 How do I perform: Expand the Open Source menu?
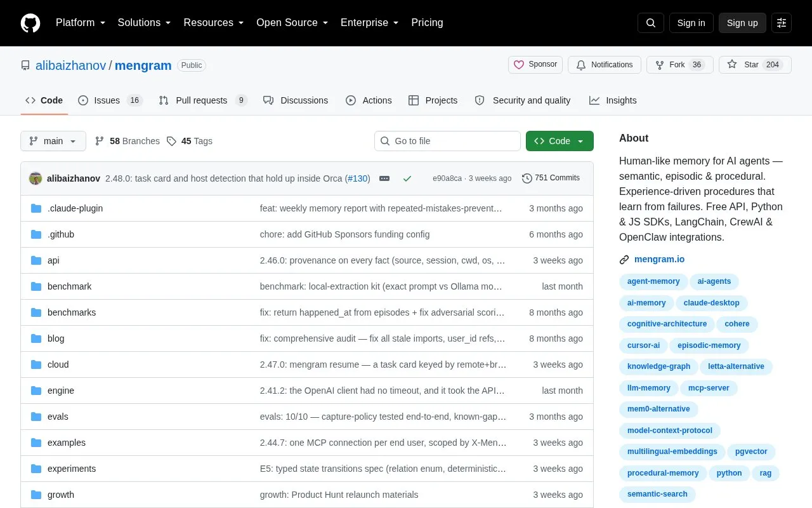[x=292, y=23]
